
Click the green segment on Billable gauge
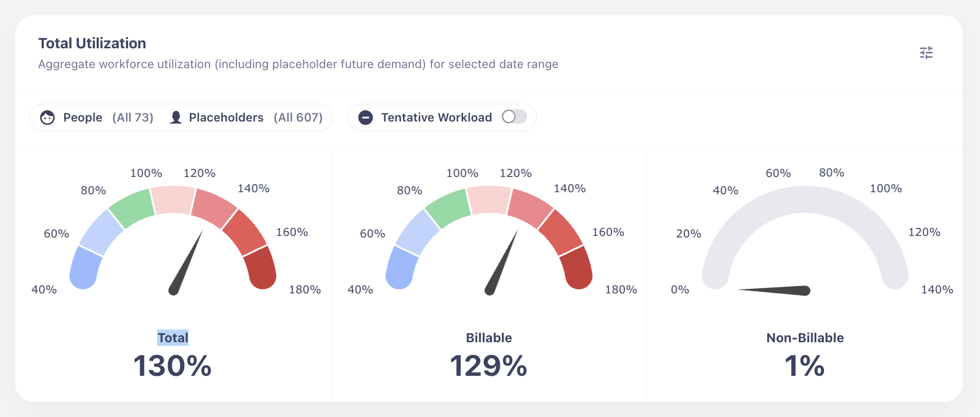click(448, 207)
